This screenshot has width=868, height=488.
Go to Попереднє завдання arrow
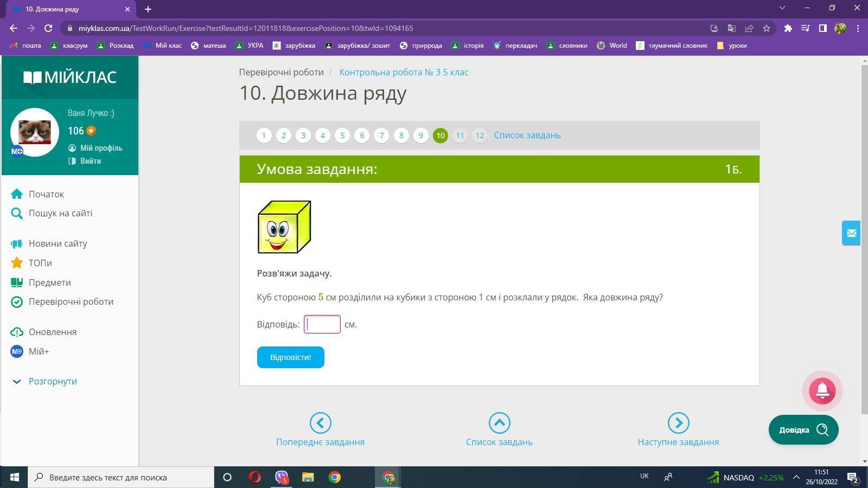pyautogui.click(x=320, y=423)
